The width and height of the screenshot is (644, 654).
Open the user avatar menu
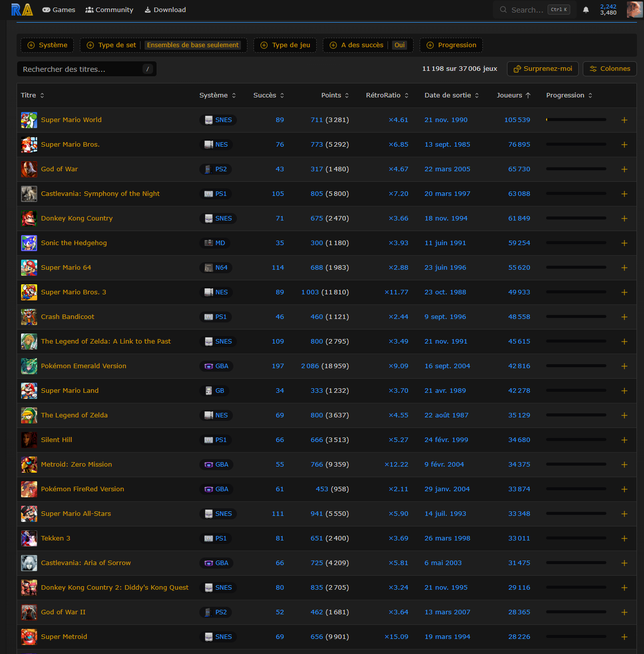[x=634, y=10]
